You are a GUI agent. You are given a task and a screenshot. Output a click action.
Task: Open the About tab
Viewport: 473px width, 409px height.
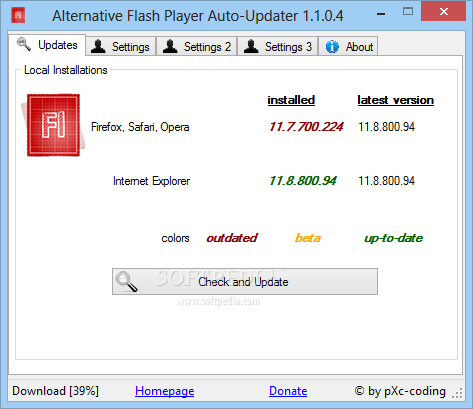coord(348,46)
